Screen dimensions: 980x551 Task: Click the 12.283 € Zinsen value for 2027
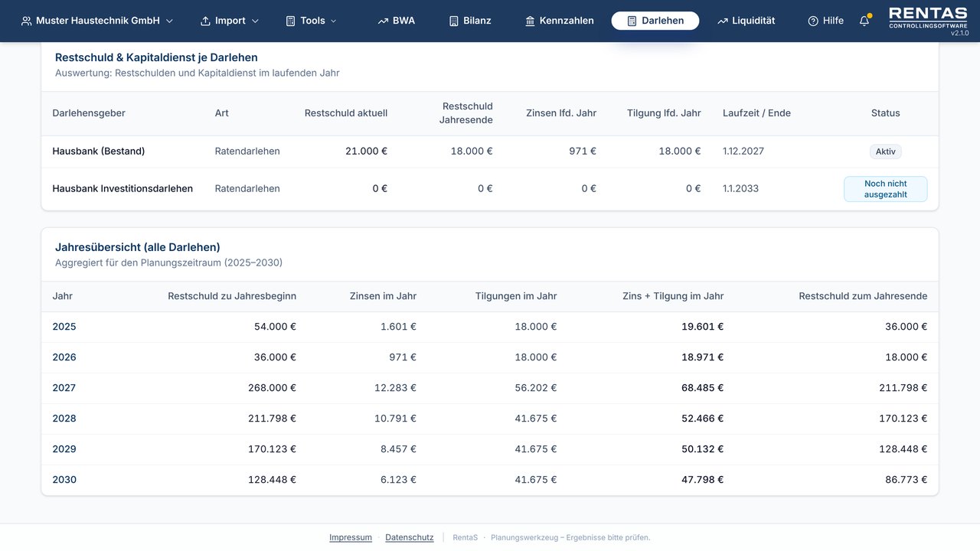click(x=395, y=388)
